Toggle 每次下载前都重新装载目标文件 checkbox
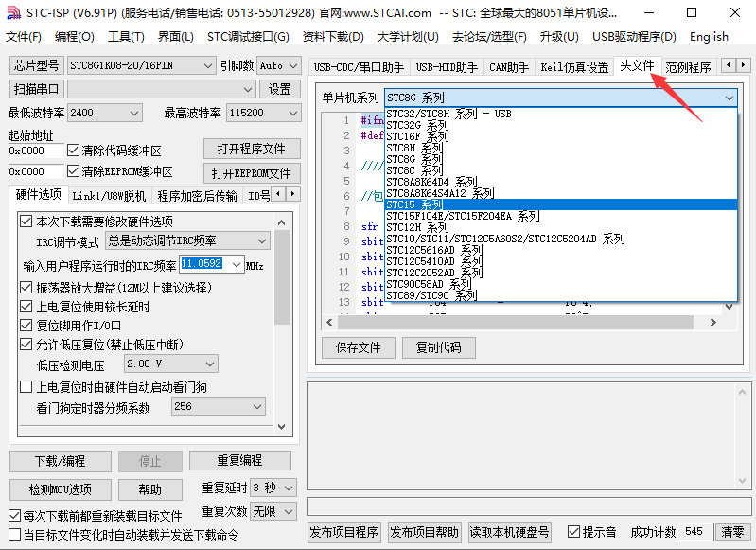This screenshot has width=756, height=550. tap(15, 516)
